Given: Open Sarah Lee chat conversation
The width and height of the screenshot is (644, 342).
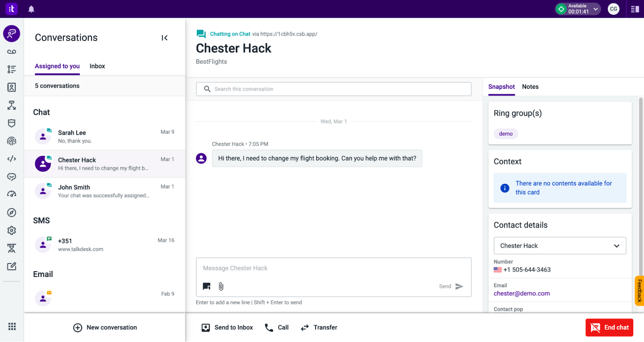Looking at the screenshot, I should click(105, 137).
